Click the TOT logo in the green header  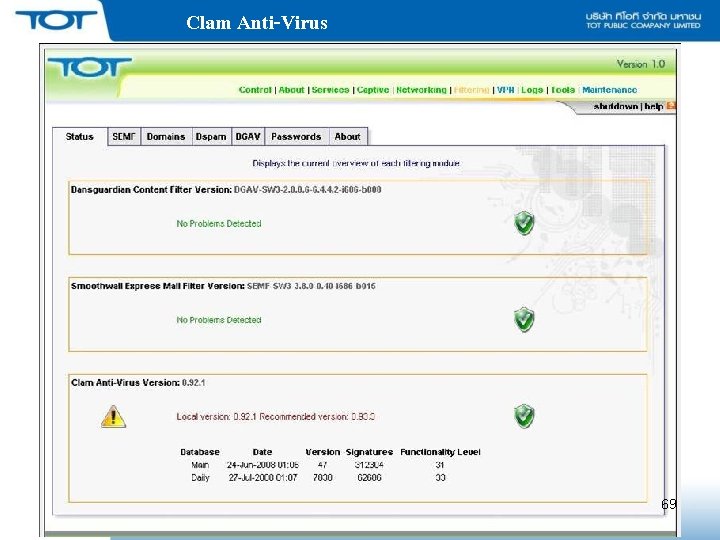pos(90,68)
